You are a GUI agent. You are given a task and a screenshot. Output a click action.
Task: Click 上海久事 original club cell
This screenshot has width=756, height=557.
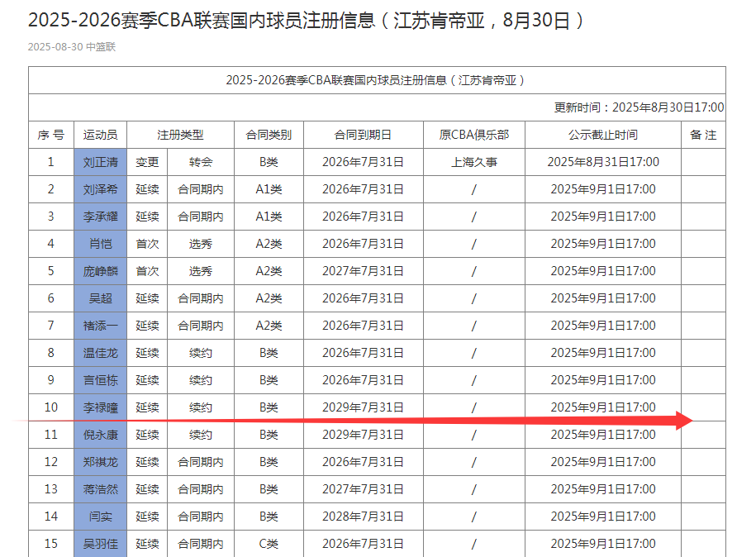click(474, 162)
